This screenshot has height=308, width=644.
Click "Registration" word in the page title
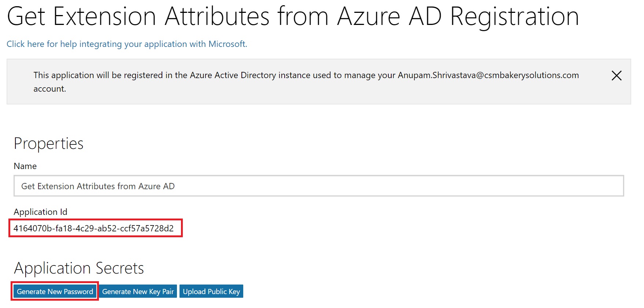(x=514, y=16)
